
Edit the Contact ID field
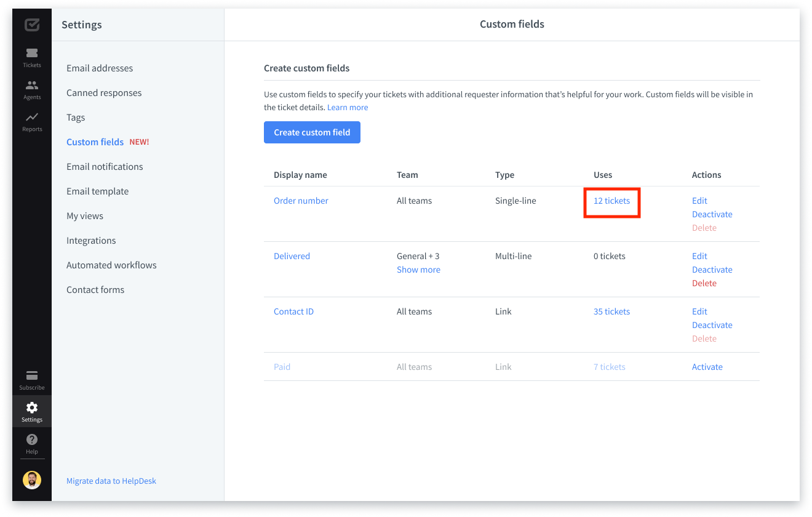(x=699, y=311)
